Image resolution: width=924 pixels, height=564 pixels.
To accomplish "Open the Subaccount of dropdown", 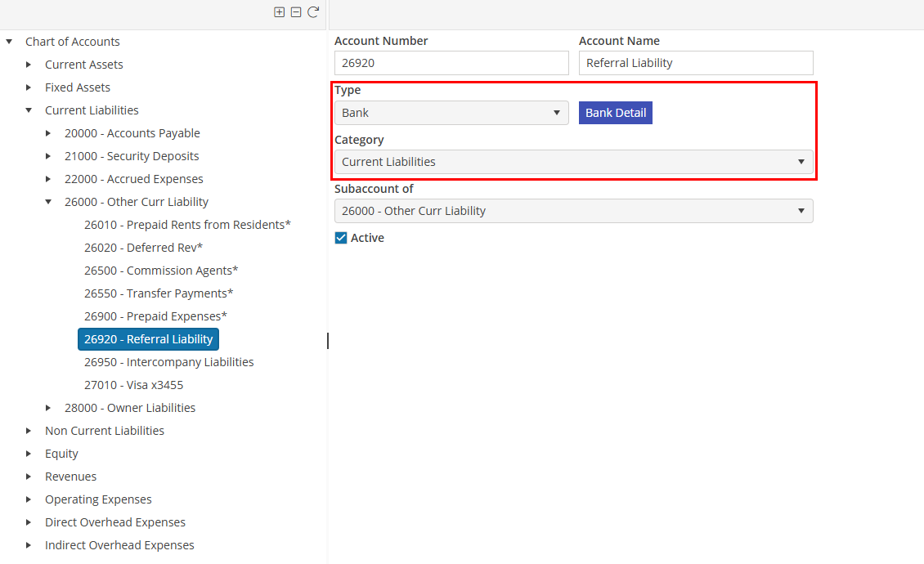I will [573, 211].
